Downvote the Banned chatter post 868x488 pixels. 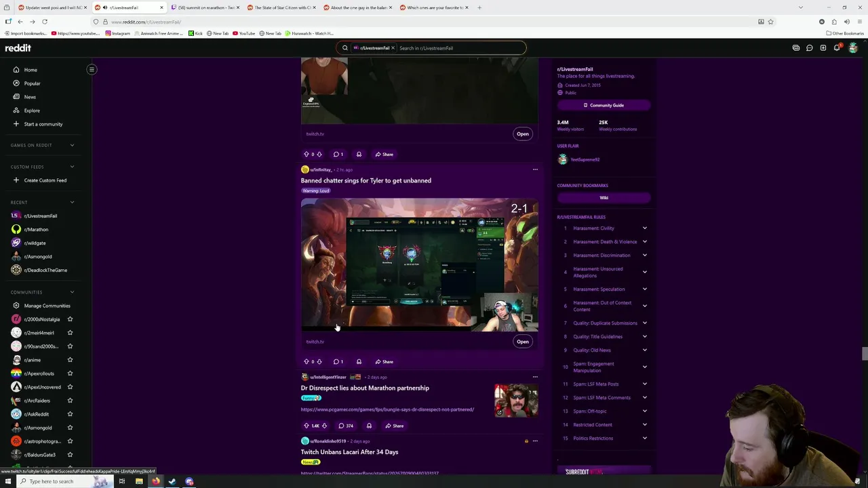click(319, 362)
